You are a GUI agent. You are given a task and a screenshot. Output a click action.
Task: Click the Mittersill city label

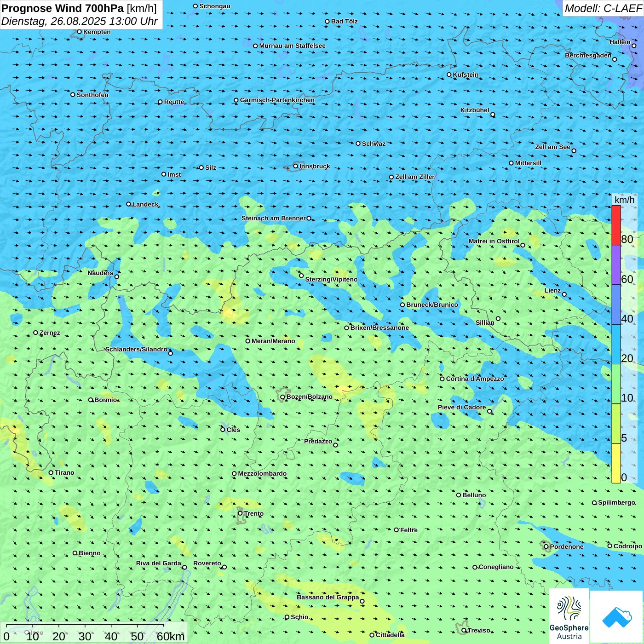click(x=529, y=163)
